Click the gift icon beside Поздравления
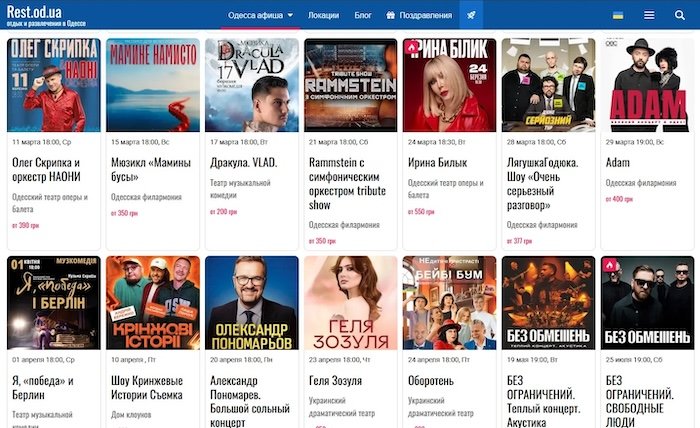Screen dimensions: 700x428 (392, 16)
